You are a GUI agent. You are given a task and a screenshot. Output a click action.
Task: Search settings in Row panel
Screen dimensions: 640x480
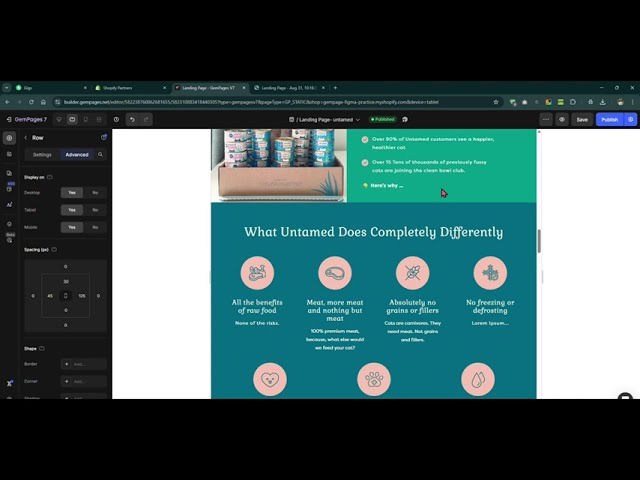click(x=100, y=155)
